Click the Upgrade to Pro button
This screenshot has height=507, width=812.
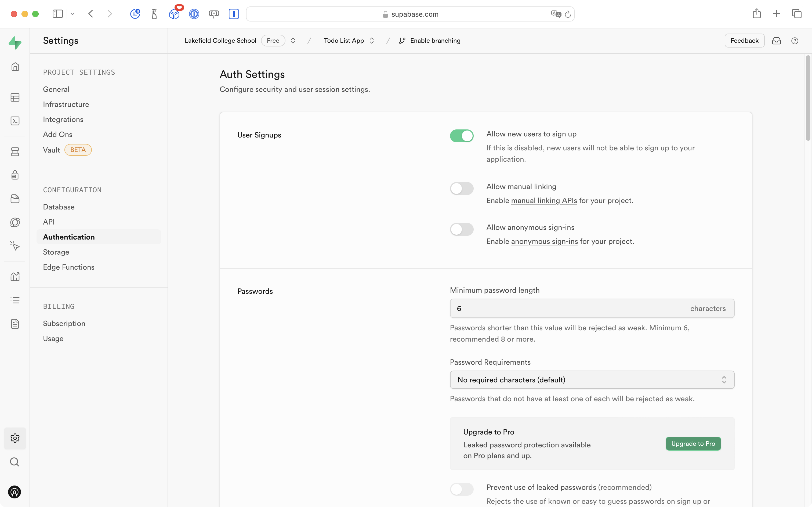coord(693,443)
